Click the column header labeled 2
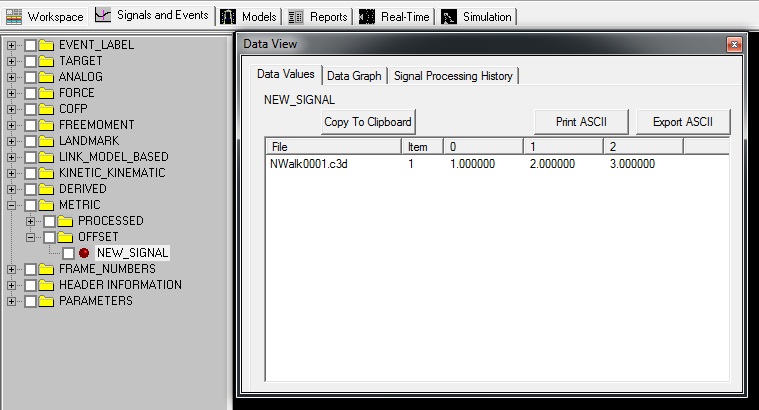Image resolution: width=759 pixels, height=410 pixels. tap(643, 146)
